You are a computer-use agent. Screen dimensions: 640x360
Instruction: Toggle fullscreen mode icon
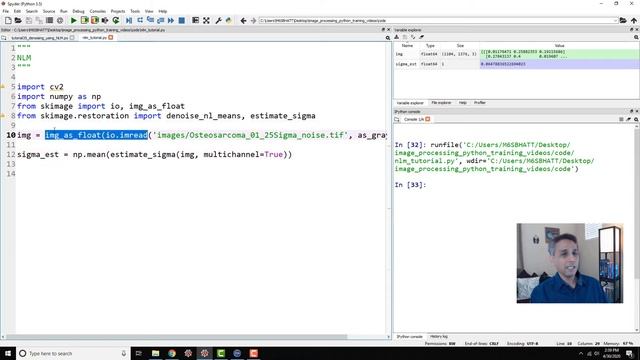click(x=206, y=20)
